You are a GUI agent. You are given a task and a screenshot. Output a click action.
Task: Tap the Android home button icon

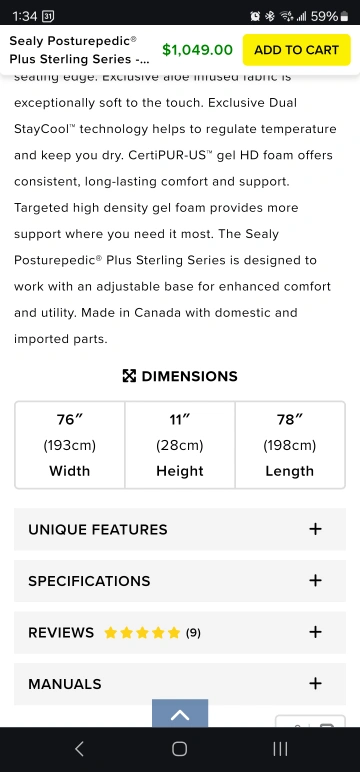click(x=179, y=749)
